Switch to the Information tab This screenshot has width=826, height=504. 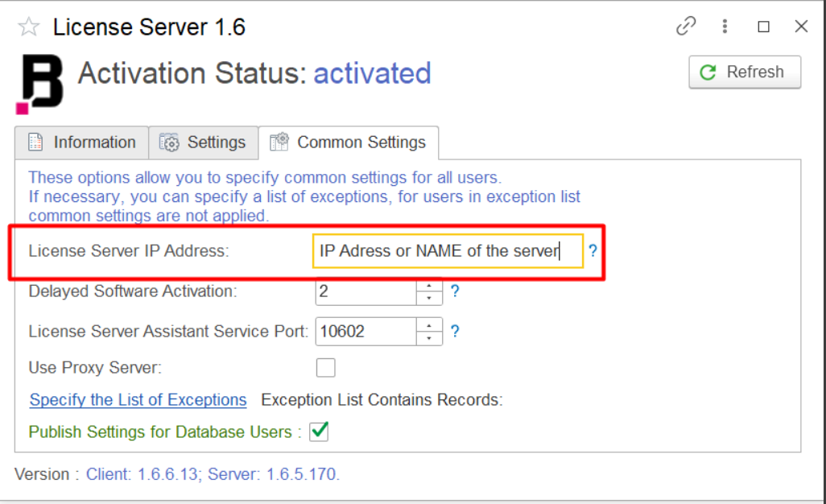tap(82, 143)
